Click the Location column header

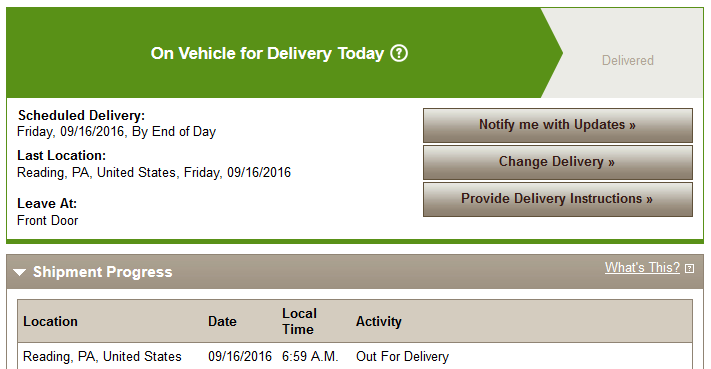click(50, 321)
